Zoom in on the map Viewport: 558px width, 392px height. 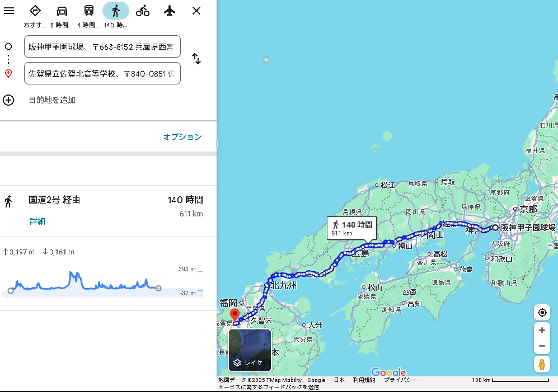click(x=542, y=330)
